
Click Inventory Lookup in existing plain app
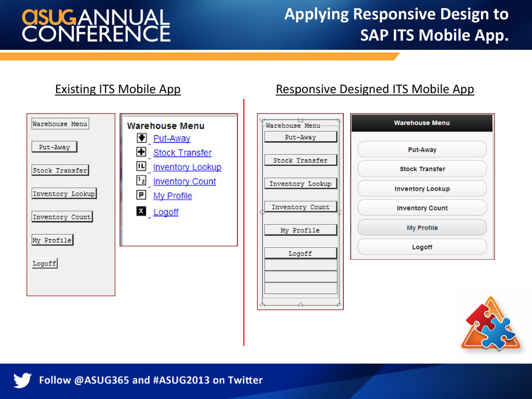64,193
